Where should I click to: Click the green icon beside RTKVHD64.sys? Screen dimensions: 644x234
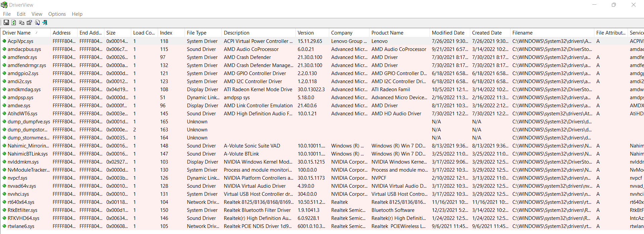tap(4, 218)
